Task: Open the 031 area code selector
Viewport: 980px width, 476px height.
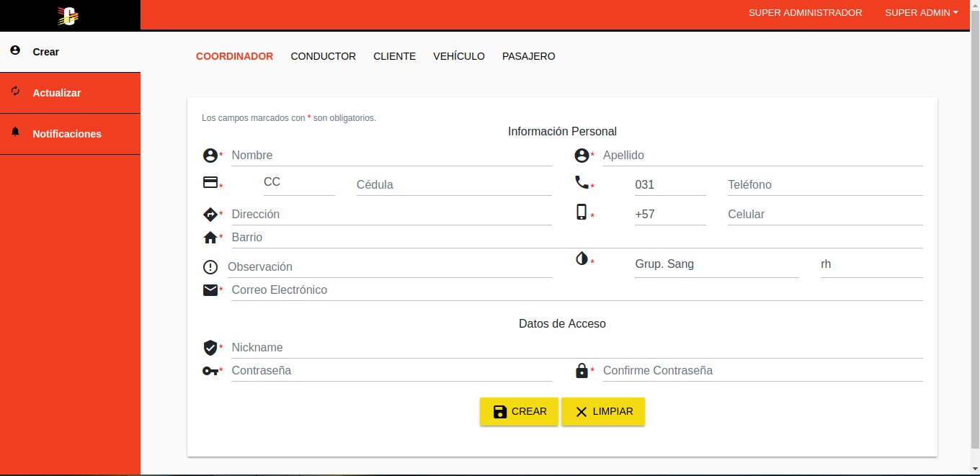Action: point(670,184)
